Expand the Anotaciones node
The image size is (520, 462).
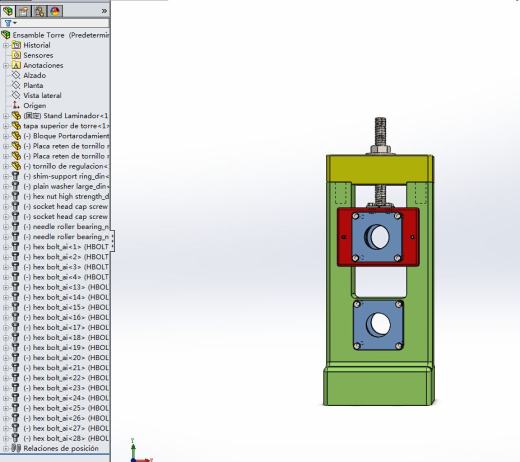6,65
